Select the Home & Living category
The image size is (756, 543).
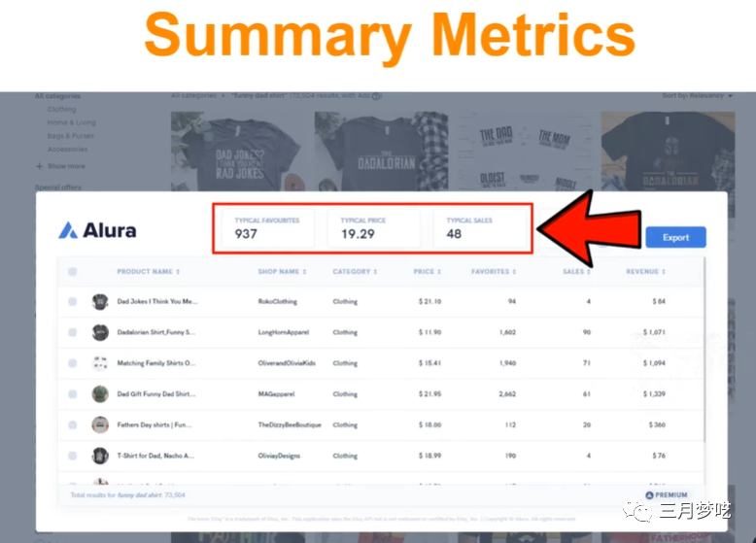pyautogui.click(x=71, y=122)
